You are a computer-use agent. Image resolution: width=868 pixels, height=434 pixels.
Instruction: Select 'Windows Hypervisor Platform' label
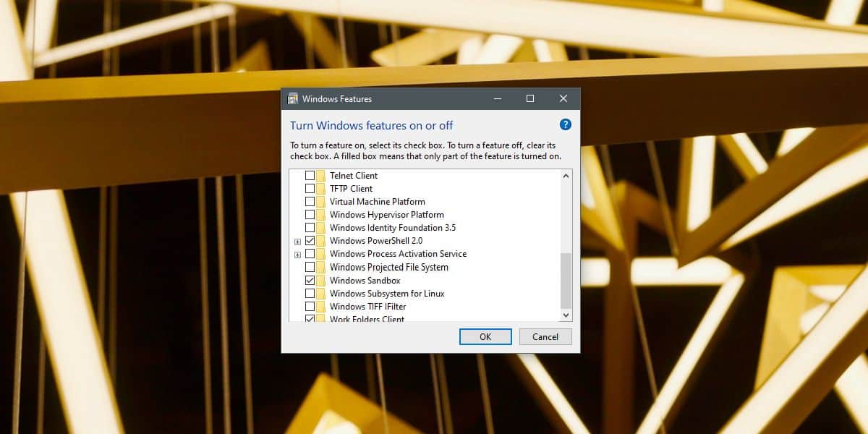(x=387, y=215)
